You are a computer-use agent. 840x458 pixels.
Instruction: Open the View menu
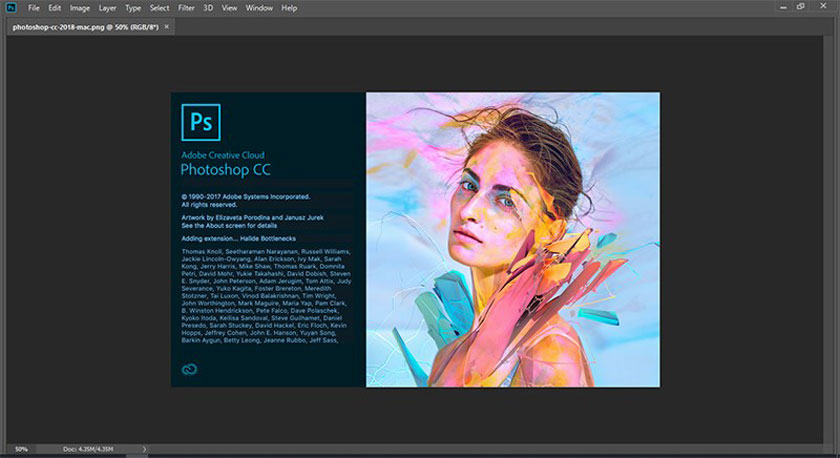point(229,8)
